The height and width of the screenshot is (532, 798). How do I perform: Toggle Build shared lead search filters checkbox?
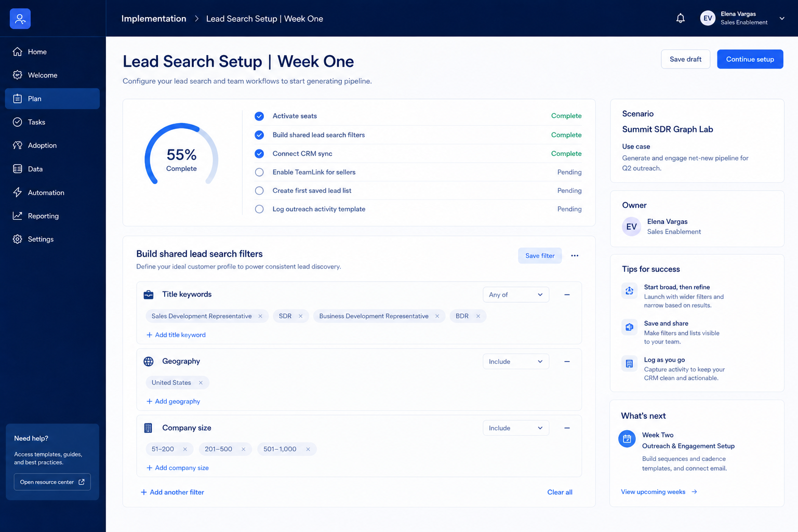point(259,135)
